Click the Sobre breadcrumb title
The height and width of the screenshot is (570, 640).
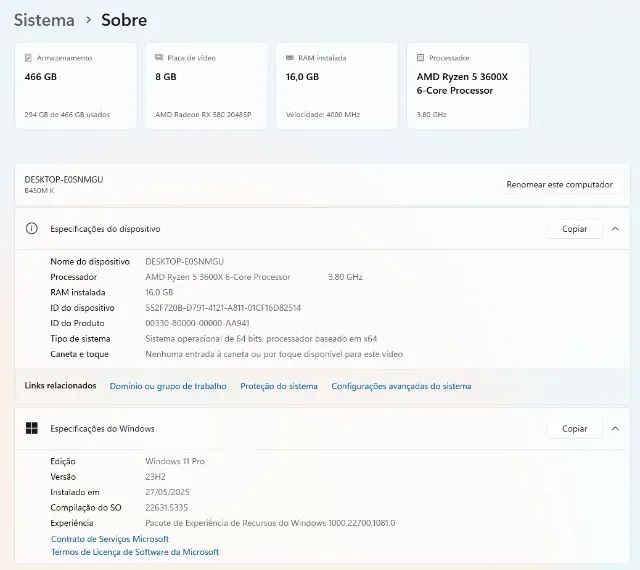[124, 20]
